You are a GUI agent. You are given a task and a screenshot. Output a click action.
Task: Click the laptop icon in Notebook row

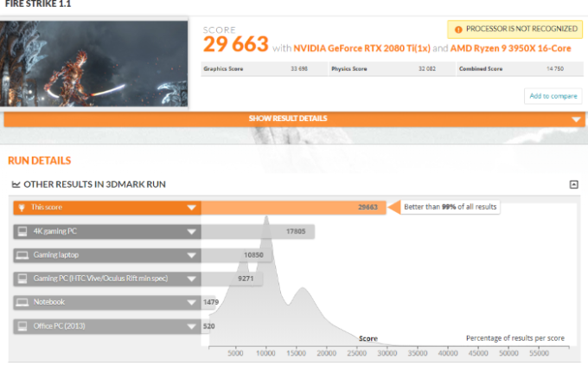click(22, 302)
